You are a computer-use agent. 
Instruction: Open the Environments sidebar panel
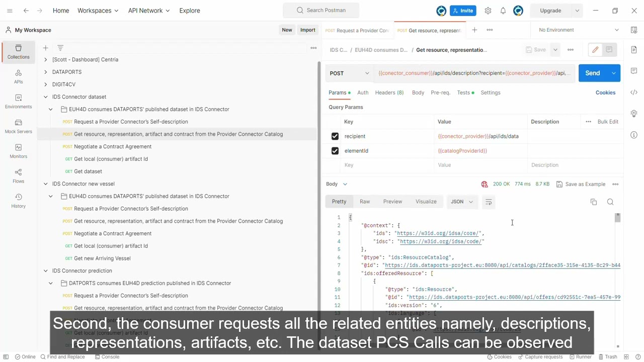[19, 102]
